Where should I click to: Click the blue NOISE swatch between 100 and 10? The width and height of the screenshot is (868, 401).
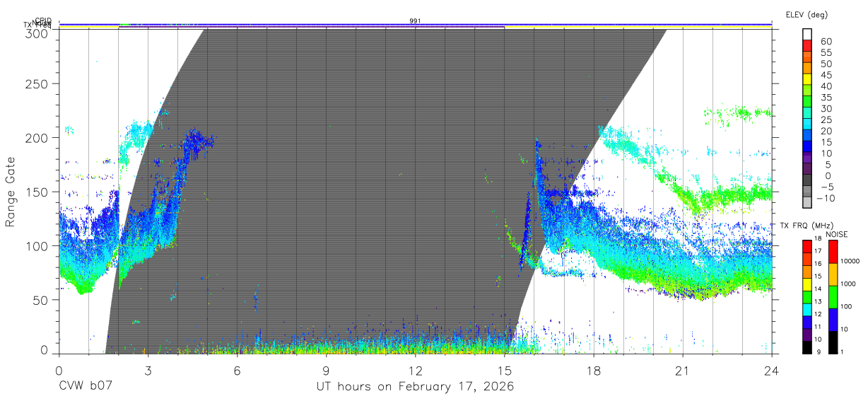(833, 318)
